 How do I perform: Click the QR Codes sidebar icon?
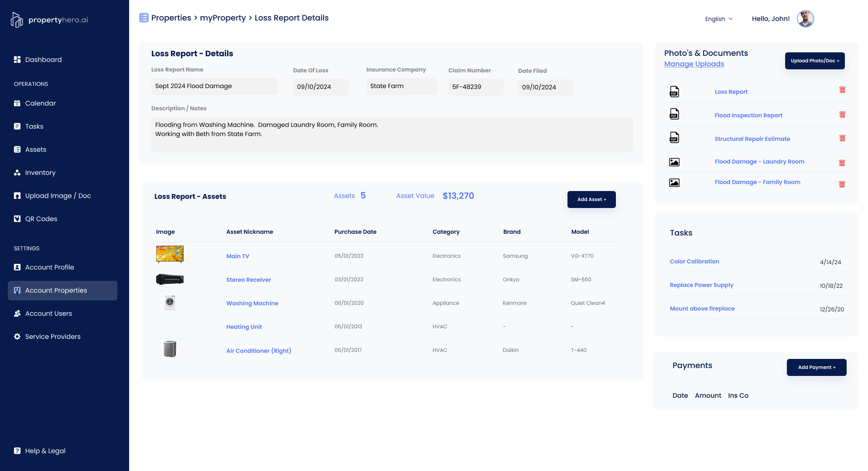[x=17, y=218]
